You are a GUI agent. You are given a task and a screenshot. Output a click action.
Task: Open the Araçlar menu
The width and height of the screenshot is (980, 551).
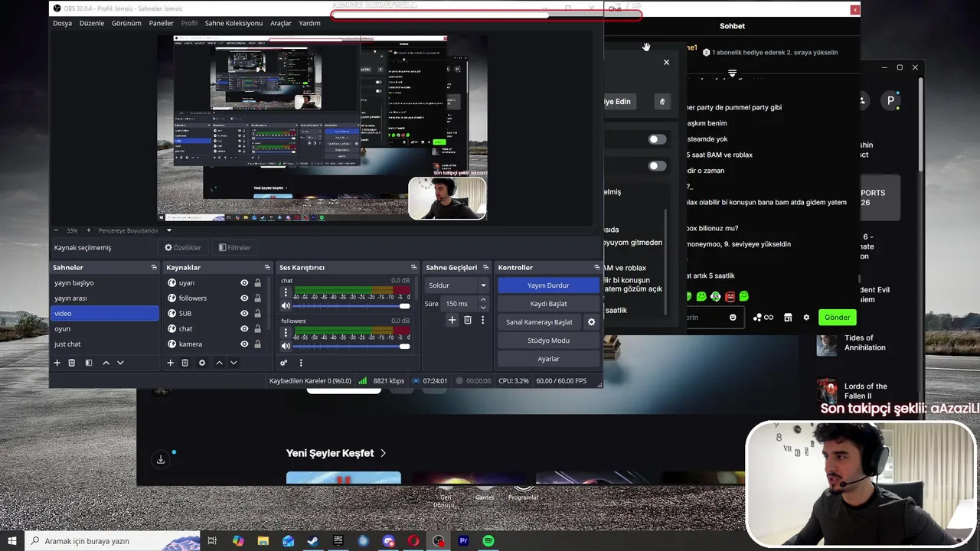coord(281,23)
